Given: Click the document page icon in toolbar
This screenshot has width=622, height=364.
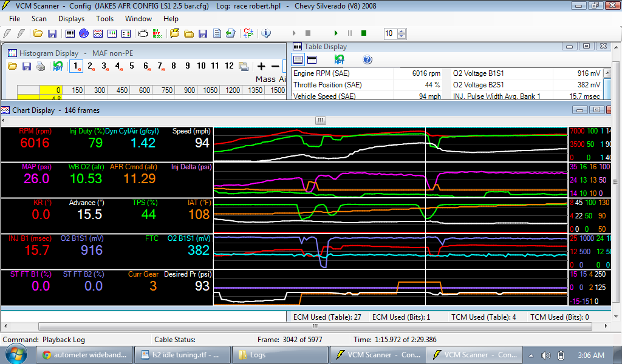Looking at the screenshot, I should 217,33.
